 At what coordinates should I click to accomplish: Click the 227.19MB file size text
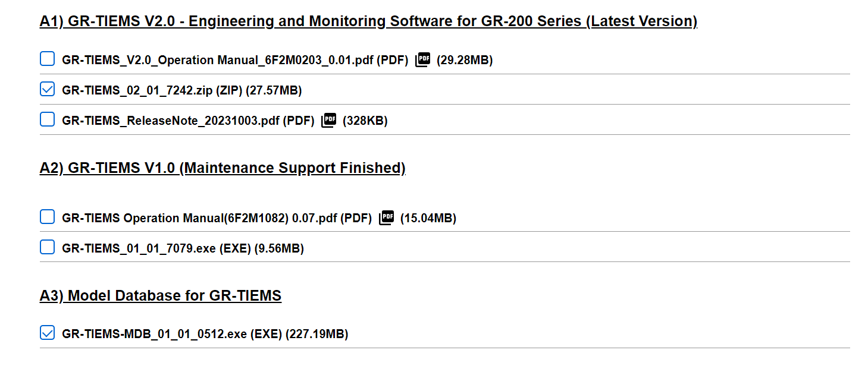coord(317,334)
